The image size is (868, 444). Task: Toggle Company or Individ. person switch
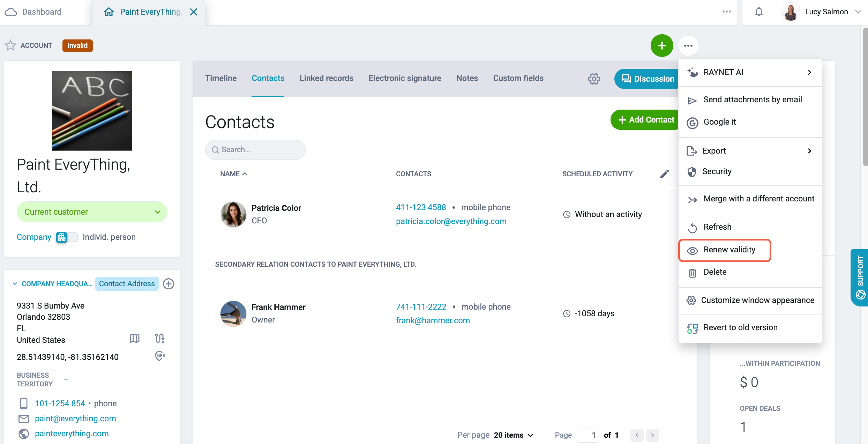(67, 237)
